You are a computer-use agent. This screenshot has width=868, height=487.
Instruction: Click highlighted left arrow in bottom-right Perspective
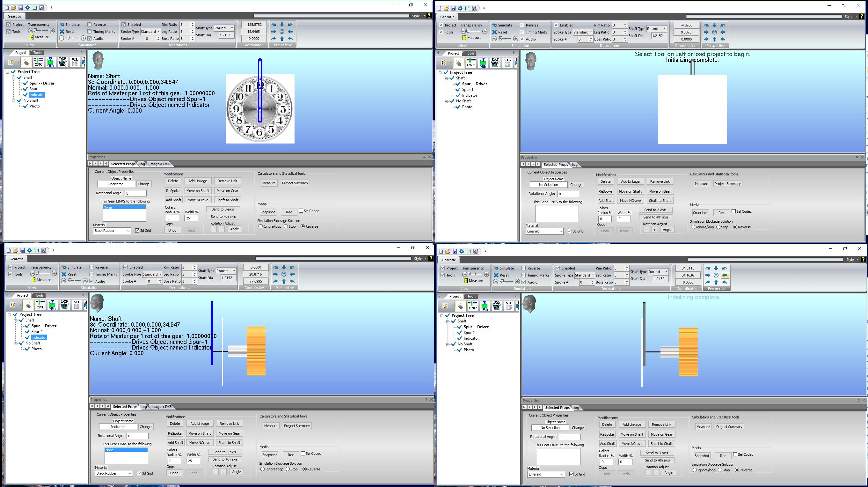(725, 275)
